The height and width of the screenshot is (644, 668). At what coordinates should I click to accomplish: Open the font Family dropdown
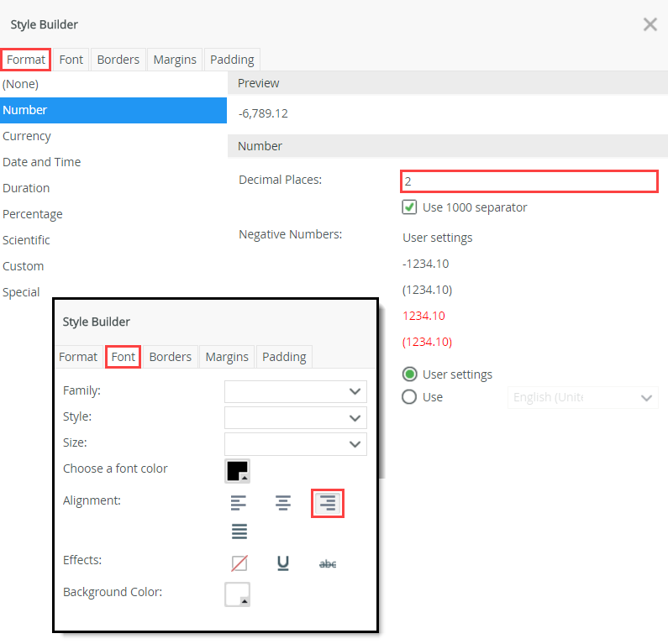coord(296,391)
